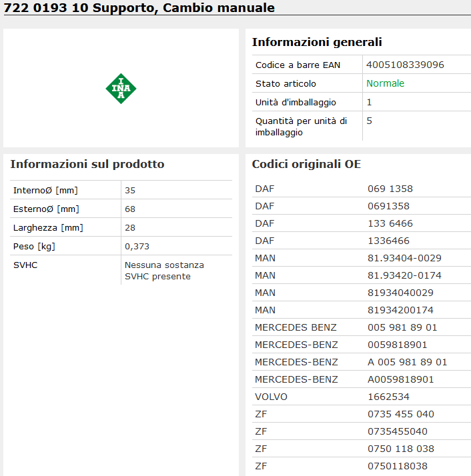Click 'Nessuna sostanza SVHC presente' text
Viewport: 471px width, 476px height.
click(x=164, y=271)
